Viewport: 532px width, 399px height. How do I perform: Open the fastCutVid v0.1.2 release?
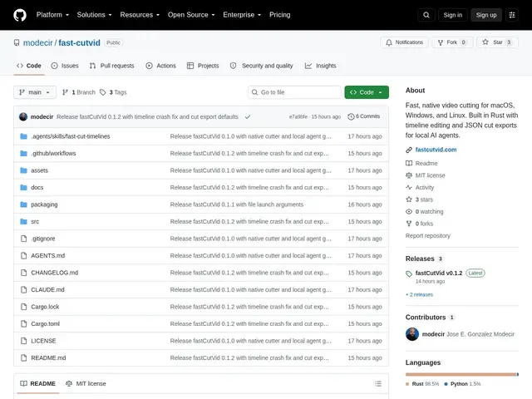438,273
